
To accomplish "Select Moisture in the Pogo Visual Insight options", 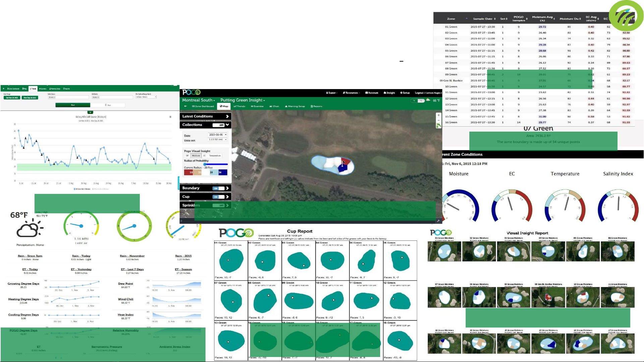I will point(196,155).
